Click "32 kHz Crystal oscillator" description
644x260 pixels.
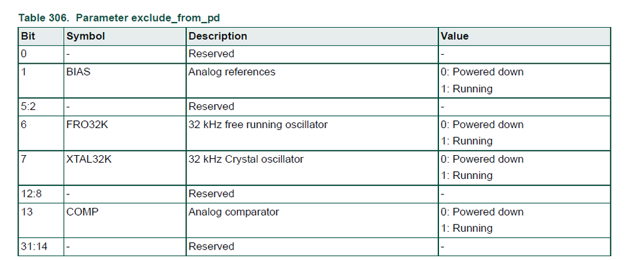click(246, 159)
